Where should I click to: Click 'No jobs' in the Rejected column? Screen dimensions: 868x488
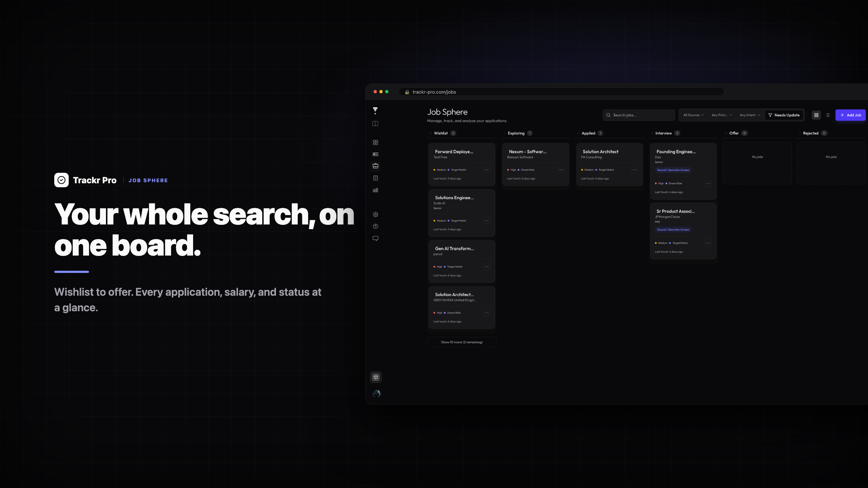831,157
